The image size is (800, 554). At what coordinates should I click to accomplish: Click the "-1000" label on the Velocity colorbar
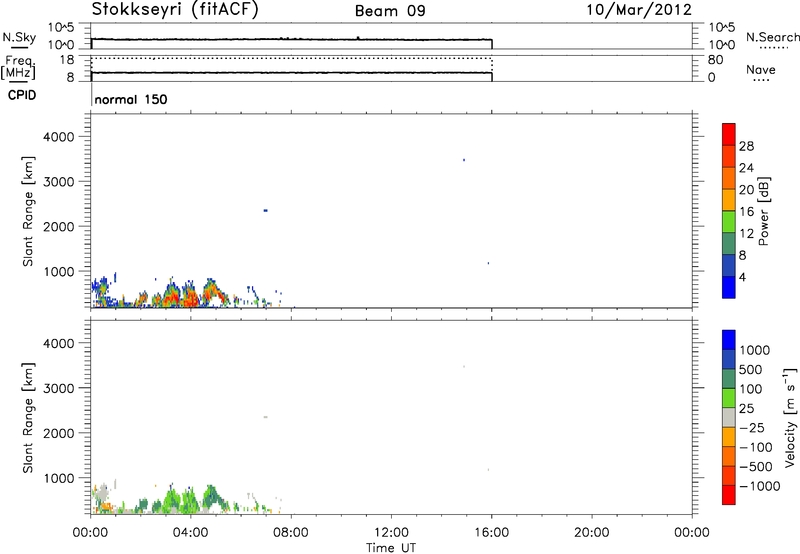[x=760, y=486]
